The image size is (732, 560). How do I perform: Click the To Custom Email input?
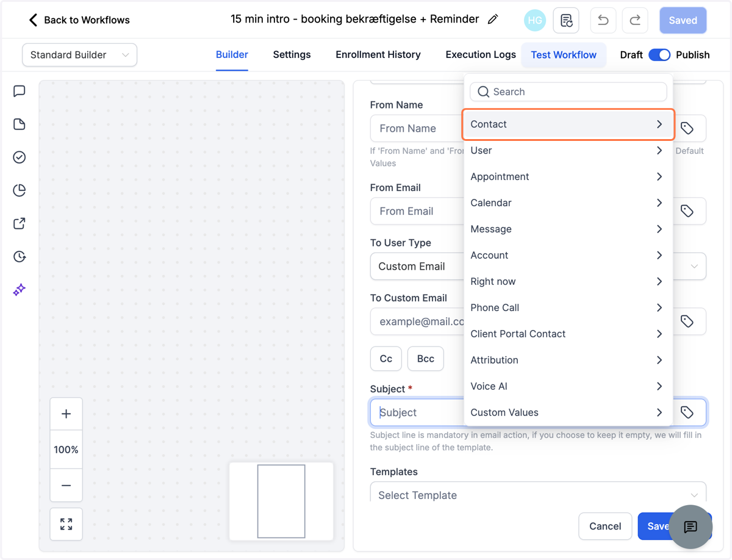click(417, 321)
